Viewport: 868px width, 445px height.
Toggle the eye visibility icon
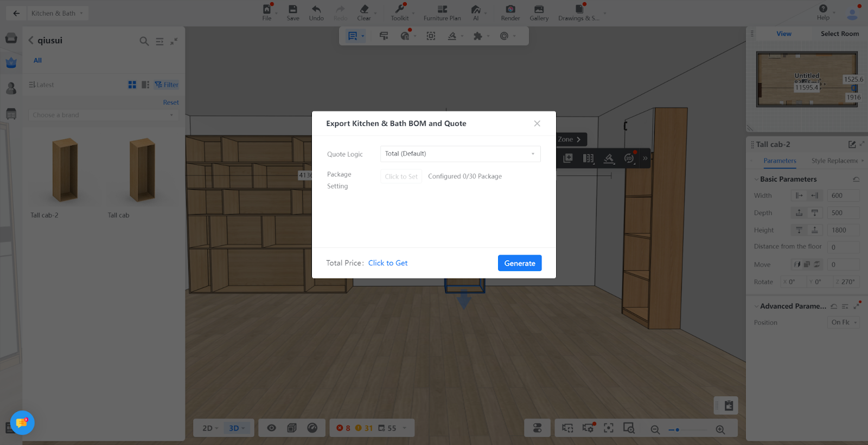coord(272,428)
